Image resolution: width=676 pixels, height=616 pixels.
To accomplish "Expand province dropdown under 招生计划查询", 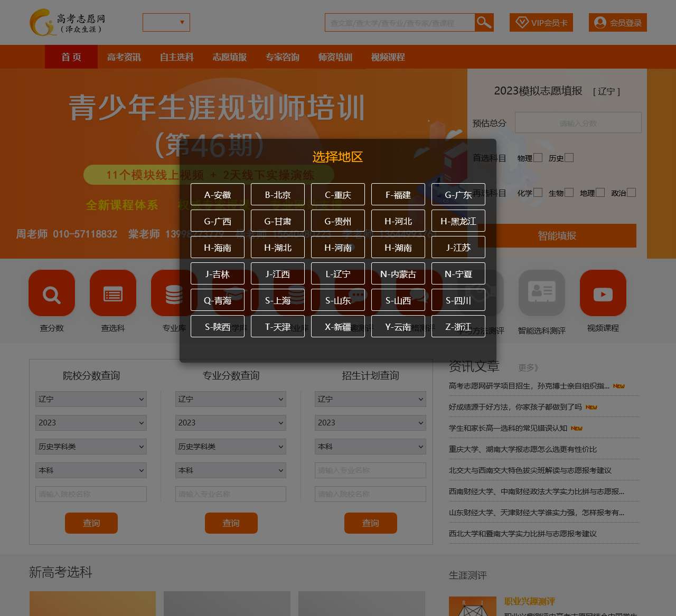I will 370,399.
